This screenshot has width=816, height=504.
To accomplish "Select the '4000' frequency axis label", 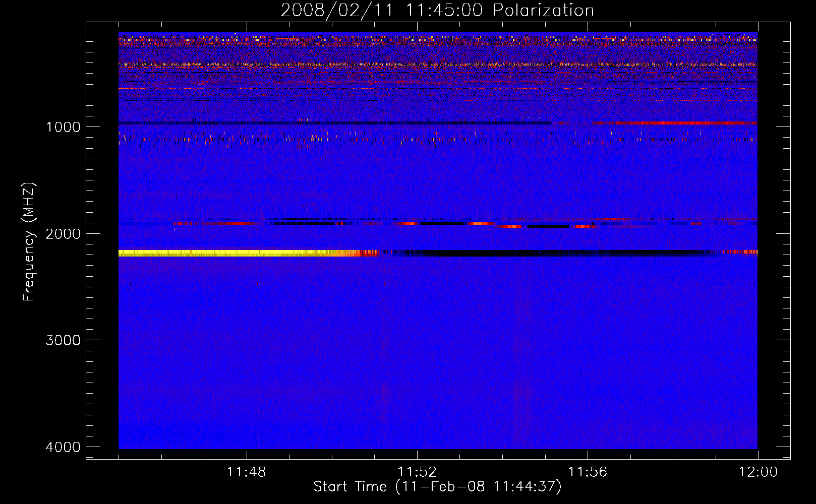I will coord(63,447).
